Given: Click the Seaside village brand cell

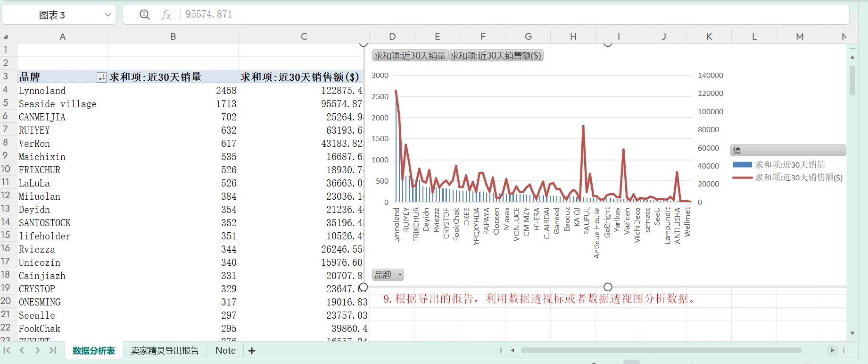Looking at the screenshot, I should tap(62, 104).
